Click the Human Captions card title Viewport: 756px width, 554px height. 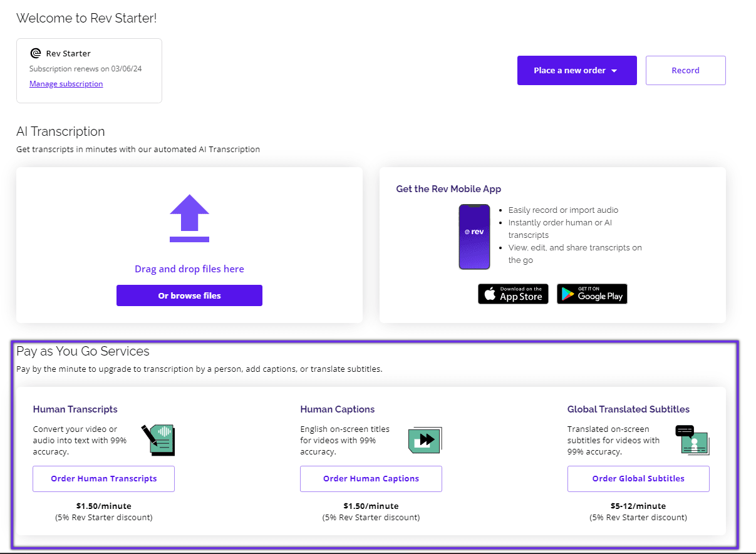click(338, 409)
